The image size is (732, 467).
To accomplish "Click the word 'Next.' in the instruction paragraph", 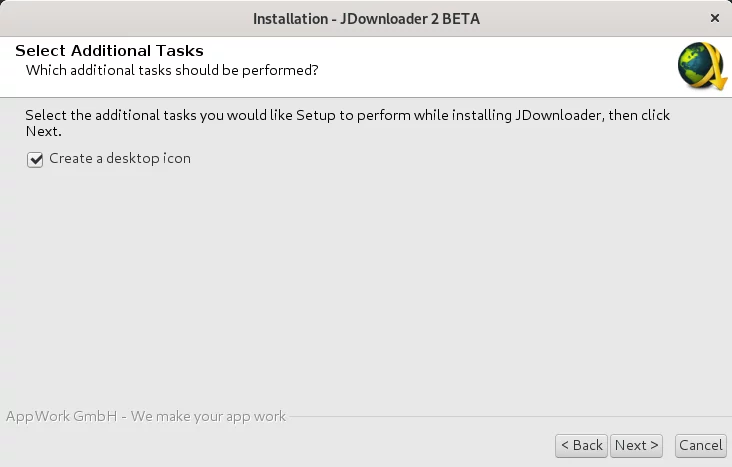I will click(43, 131).
